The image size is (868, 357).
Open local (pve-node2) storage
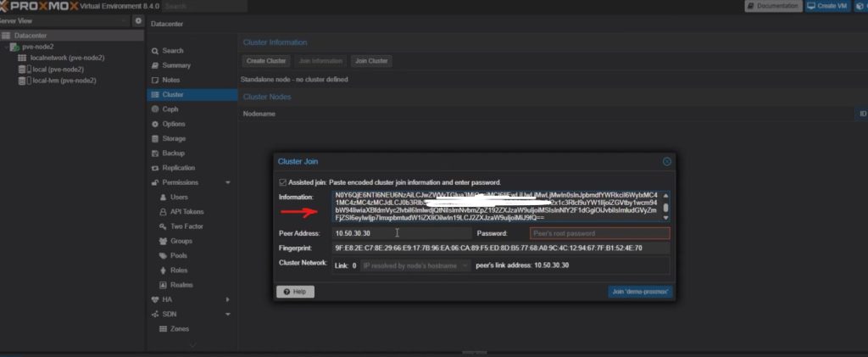click(x=58, y=70)
